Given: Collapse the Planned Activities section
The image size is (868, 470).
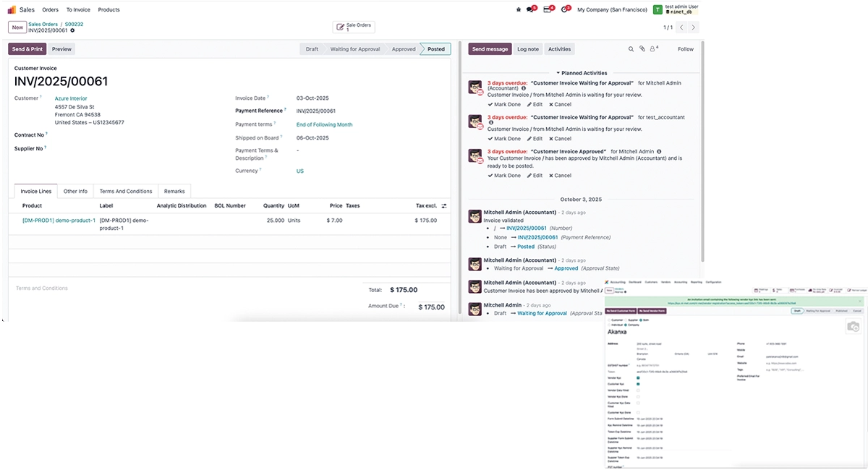Looking at the screenshot, I should (x=582, y=73).
